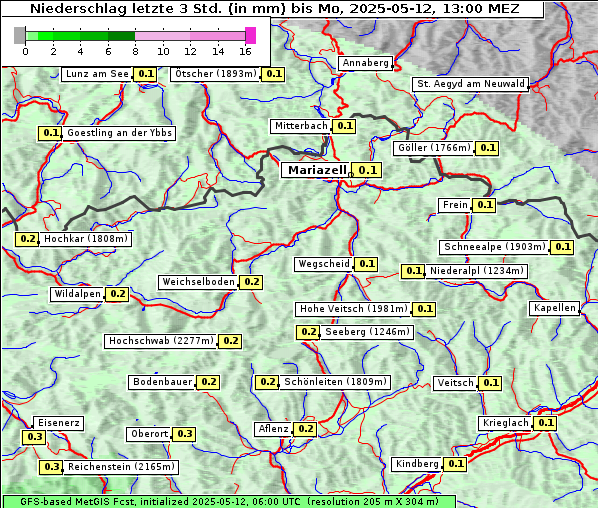Select the Schneealpe (1903m) label
598x508 pixels.
[495, 247]
